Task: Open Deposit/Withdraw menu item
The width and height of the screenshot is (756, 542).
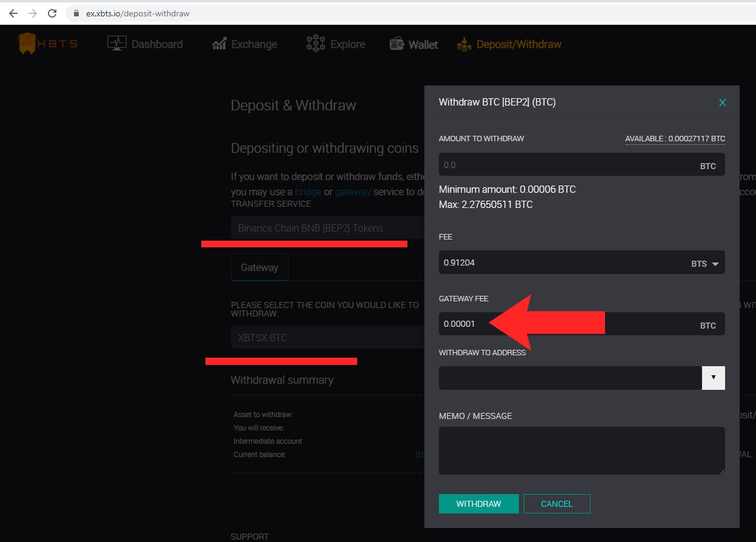Action: pyautogui.click(x=519, y=44)
